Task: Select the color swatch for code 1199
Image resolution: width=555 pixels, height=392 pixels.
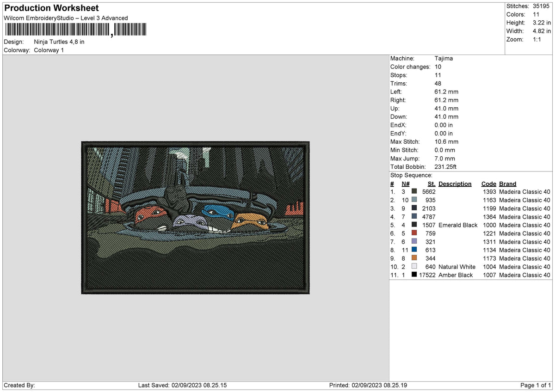Action: (414, 208)
